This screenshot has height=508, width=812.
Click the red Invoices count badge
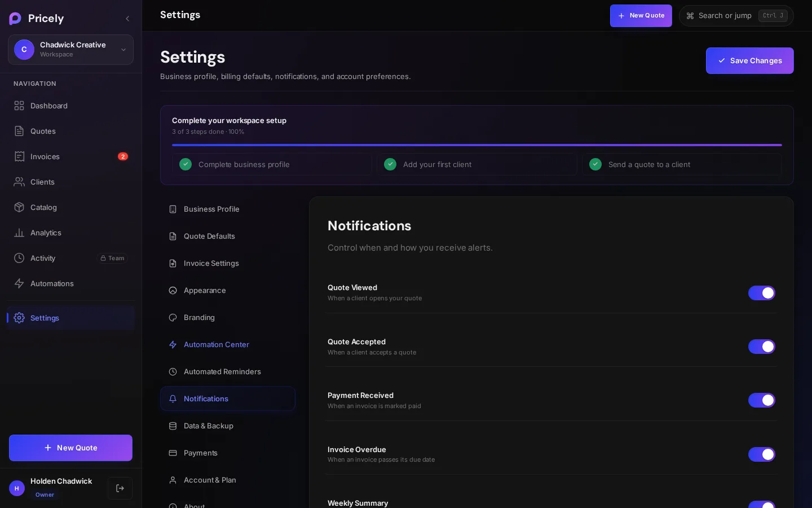pos(123,156)
